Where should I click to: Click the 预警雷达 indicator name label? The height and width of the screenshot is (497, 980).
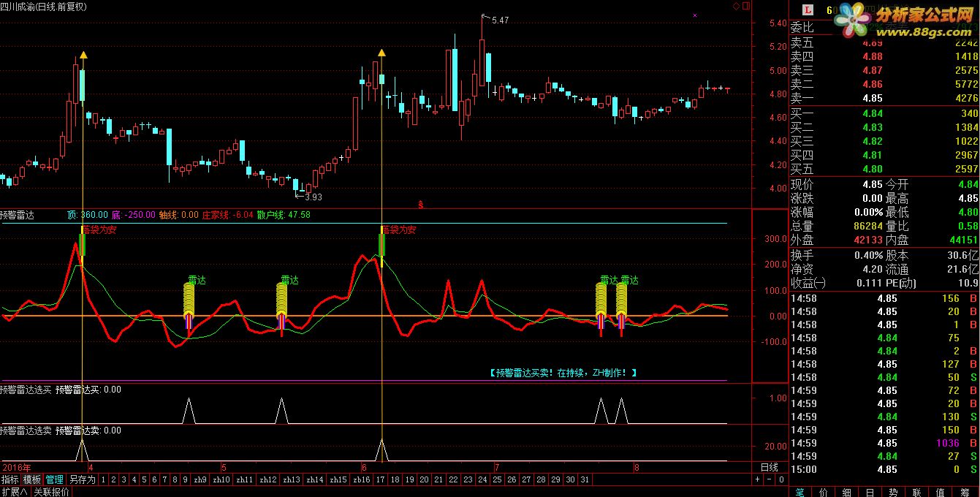click(17, 215)
